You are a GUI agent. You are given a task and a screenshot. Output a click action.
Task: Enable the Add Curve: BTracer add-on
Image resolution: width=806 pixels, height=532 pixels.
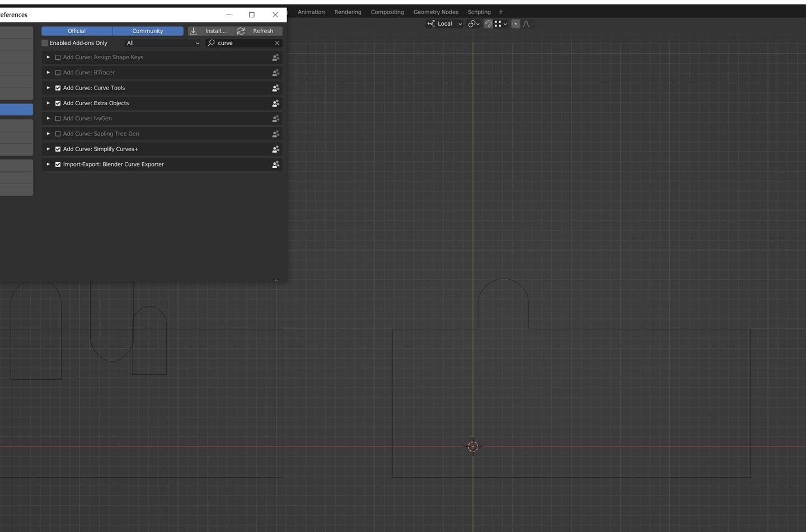point(58,73)
